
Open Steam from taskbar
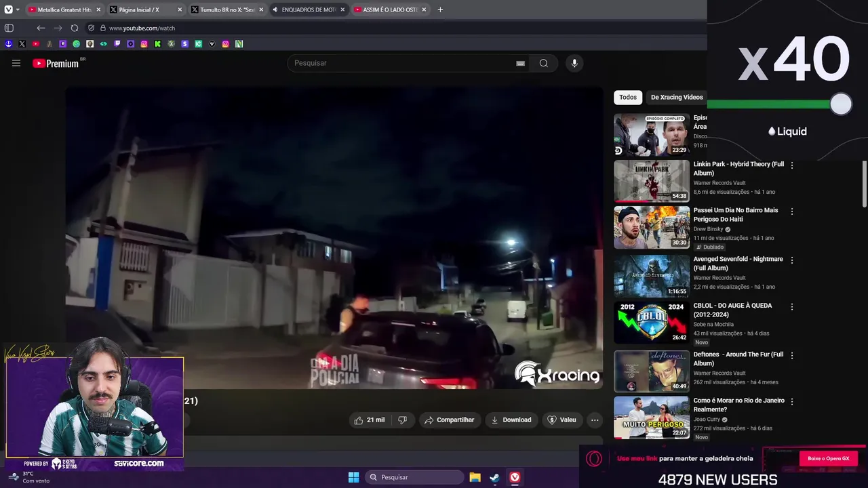pyautogui.click(x=495, y=477)
